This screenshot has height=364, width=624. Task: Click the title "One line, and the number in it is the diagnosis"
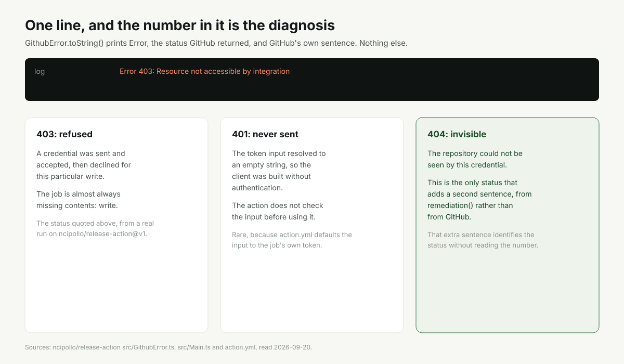tap(180, 25)
